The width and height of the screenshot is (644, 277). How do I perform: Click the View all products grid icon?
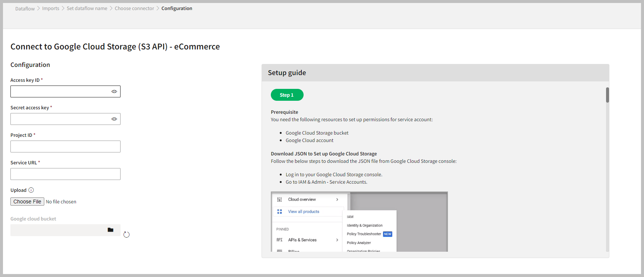pos(279,212)
